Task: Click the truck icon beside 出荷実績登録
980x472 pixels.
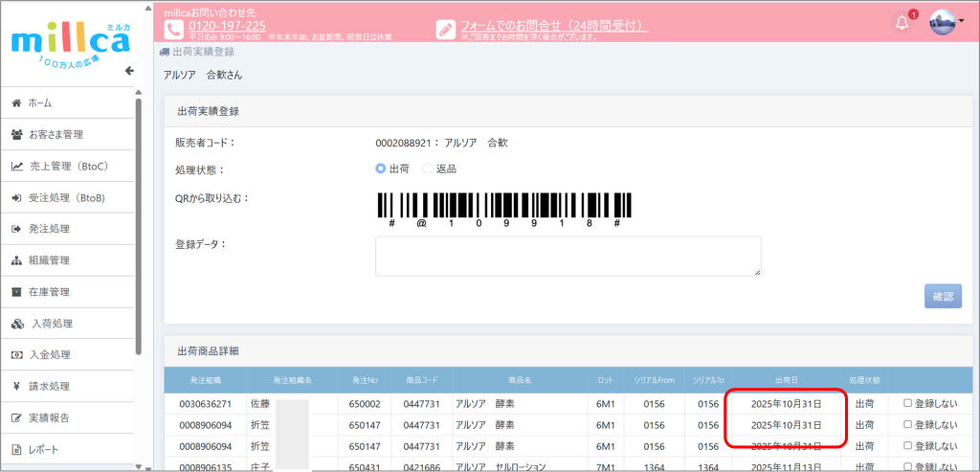Action: 165,52
